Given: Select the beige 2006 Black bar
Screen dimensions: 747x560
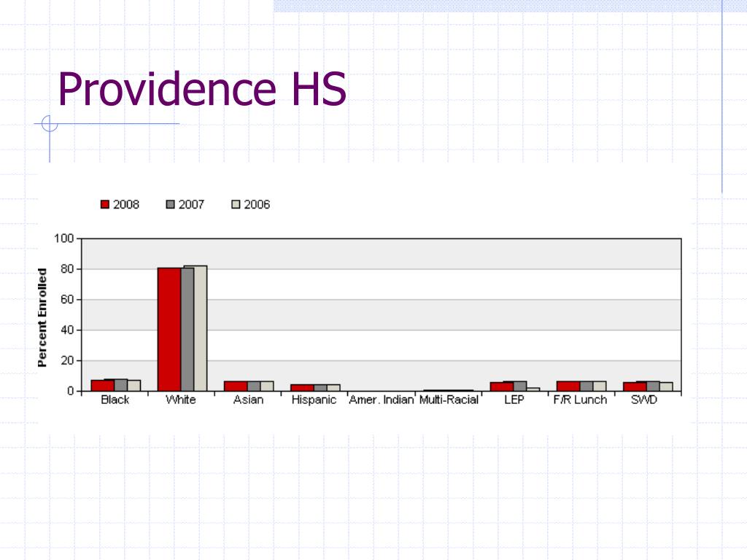Looking at the screenshot, I should [134, 386].
